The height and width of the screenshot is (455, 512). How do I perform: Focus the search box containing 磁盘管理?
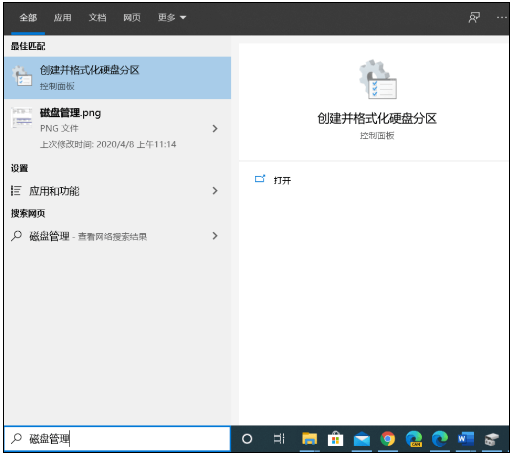[118, 438]
